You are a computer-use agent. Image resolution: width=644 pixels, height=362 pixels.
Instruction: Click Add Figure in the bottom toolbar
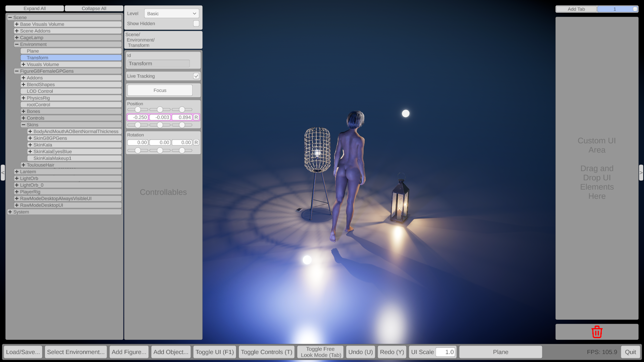pyautogui.click(x=129, y=352)
